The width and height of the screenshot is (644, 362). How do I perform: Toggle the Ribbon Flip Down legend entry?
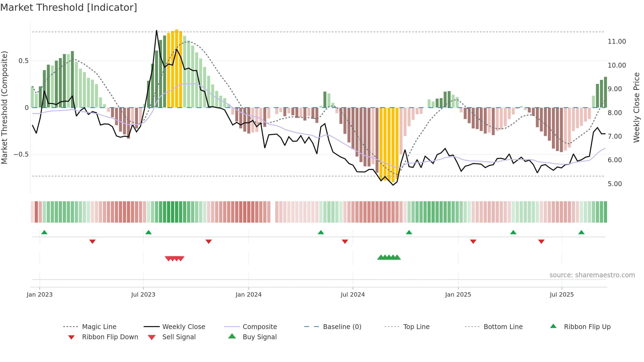click(x=103, y=337)
